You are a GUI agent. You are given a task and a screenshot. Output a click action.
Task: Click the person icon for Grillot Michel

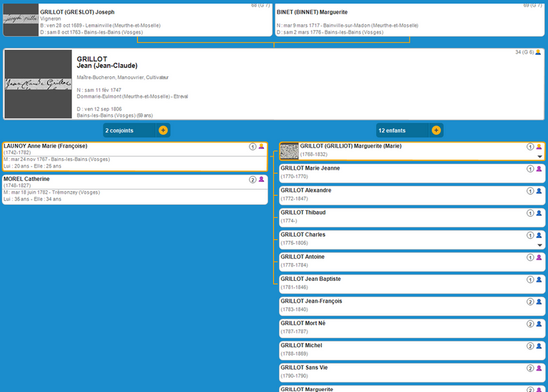point(539,346)
